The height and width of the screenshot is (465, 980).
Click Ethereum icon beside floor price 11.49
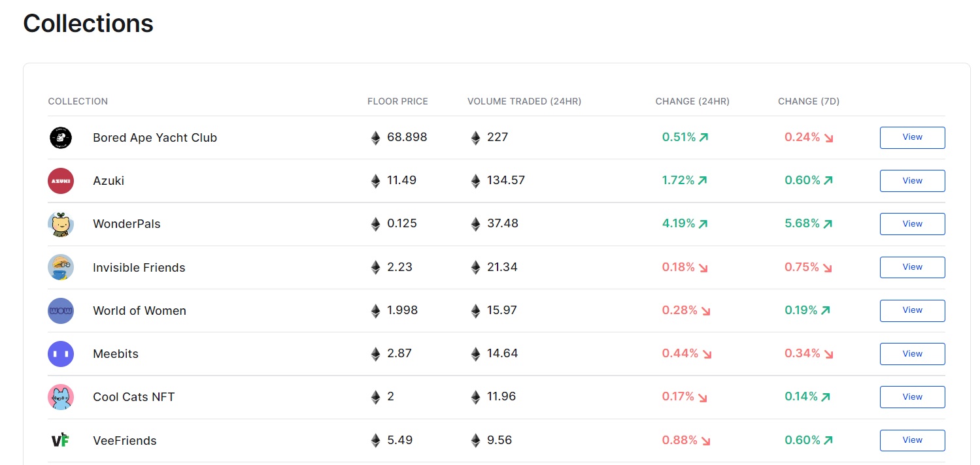(375, 181)
